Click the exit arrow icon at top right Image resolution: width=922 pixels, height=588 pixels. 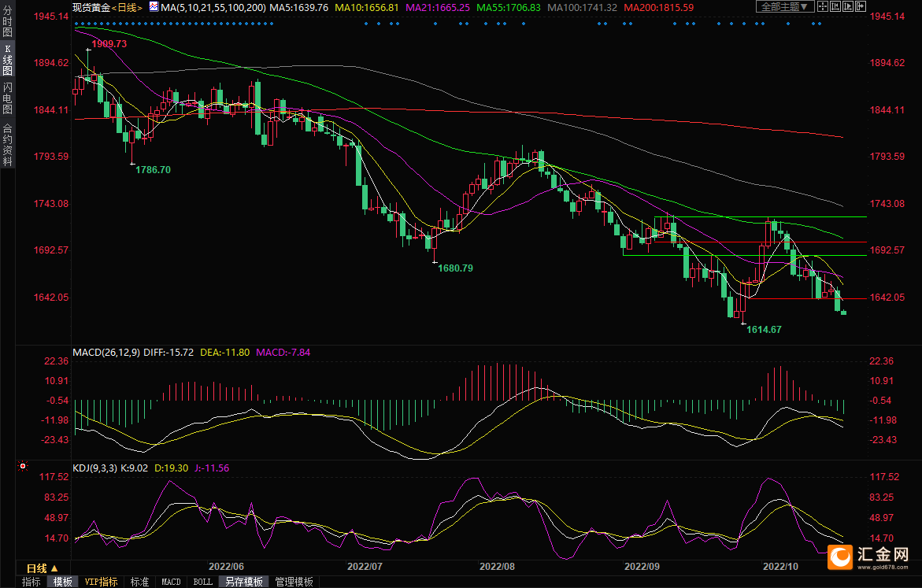[861, 6]
